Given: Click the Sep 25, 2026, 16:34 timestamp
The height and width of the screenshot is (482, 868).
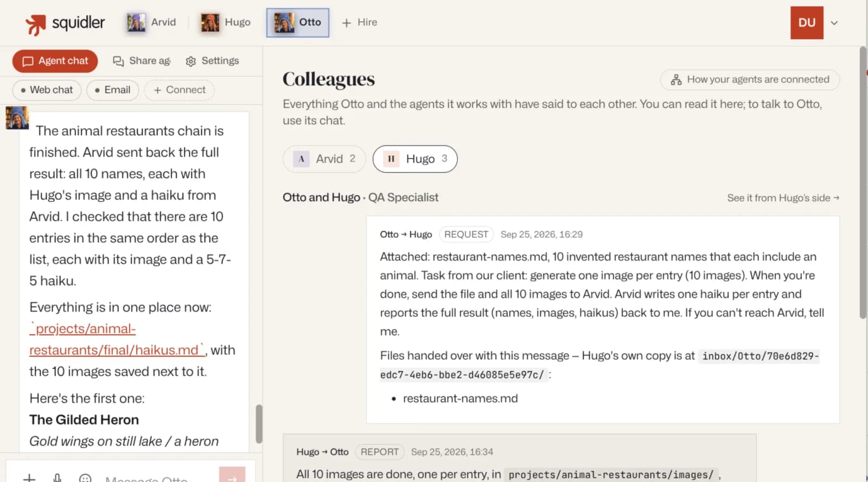Looking at the screenshot, I should tap(452, 452).
